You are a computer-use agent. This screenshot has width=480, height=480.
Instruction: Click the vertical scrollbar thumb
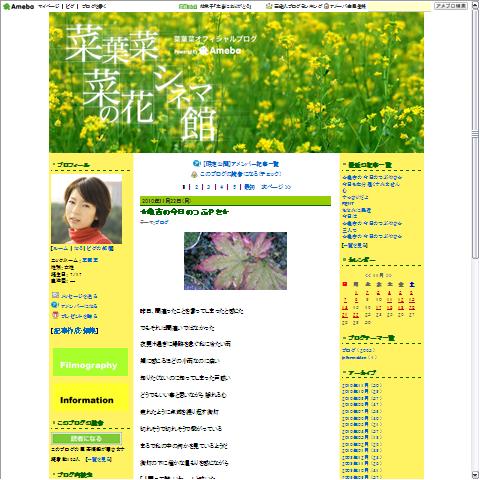click(475, 133)
